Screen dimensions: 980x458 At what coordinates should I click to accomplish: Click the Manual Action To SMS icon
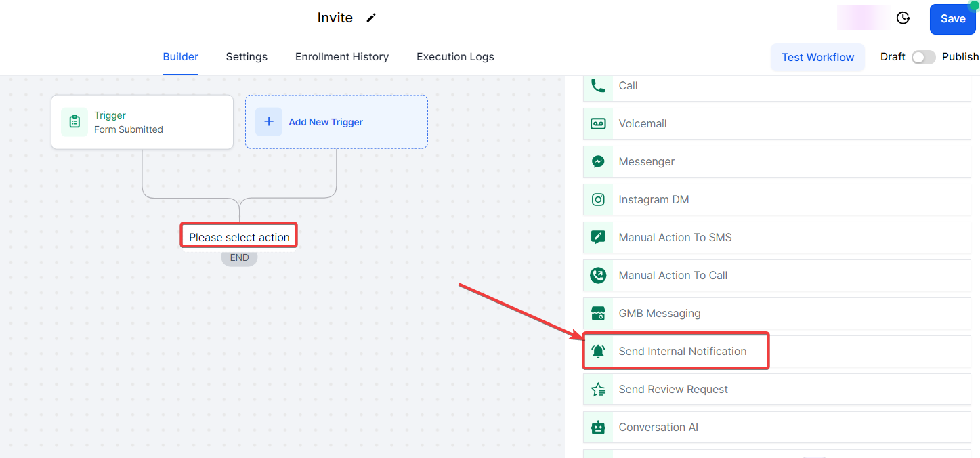coord(598,238)
